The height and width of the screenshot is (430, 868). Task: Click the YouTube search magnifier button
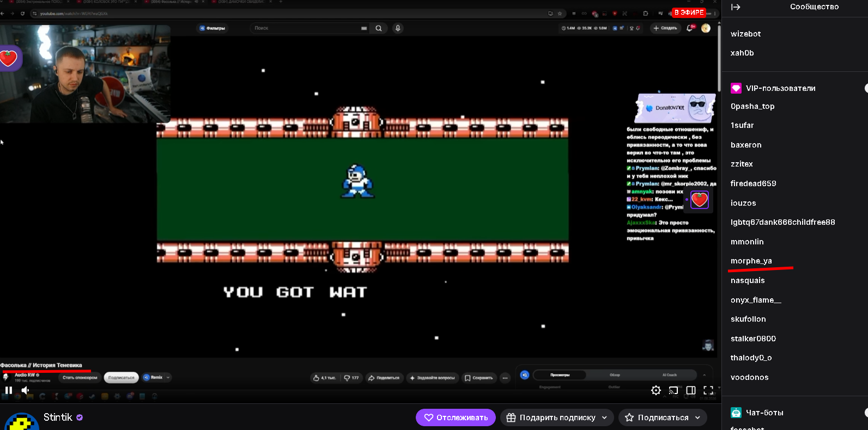tap(379, 28)
